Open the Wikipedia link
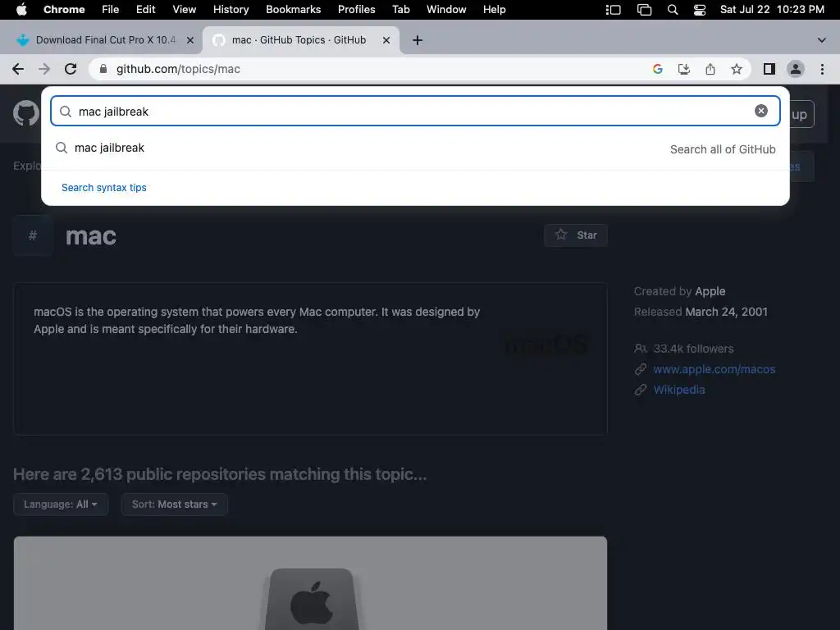Viewport: 840px width, 630px height. tap(678, 390)
